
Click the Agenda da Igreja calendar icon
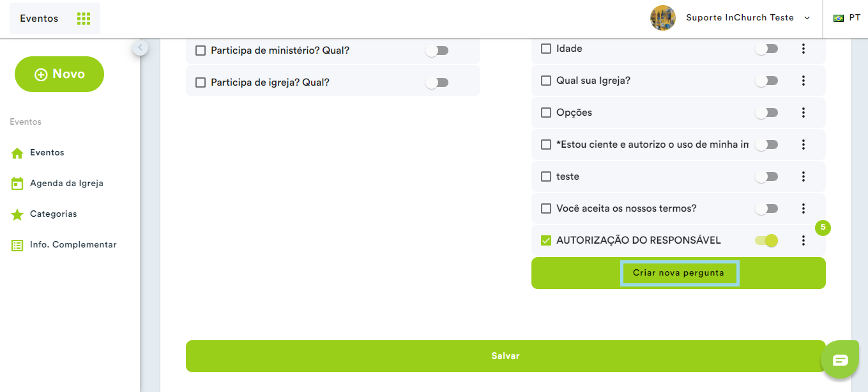pos(17,184)
